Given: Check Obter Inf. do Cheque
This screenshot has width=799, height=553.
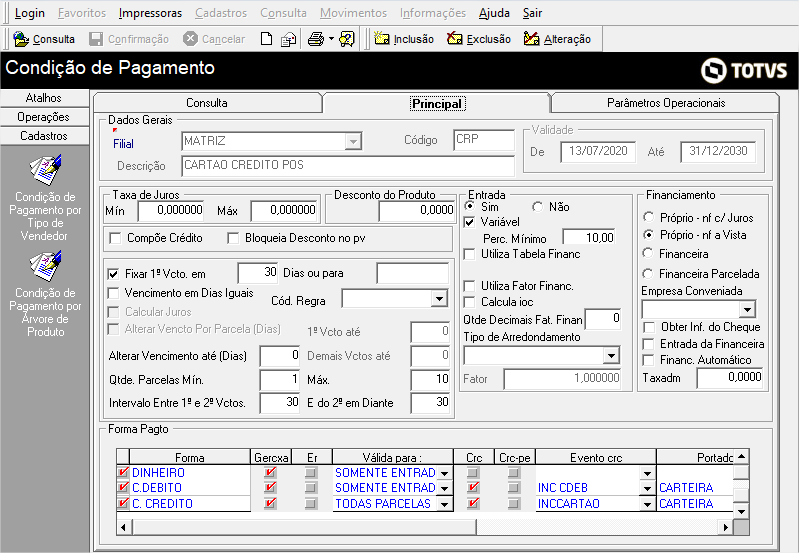Looking at the screenshot, I should point(649,327).
